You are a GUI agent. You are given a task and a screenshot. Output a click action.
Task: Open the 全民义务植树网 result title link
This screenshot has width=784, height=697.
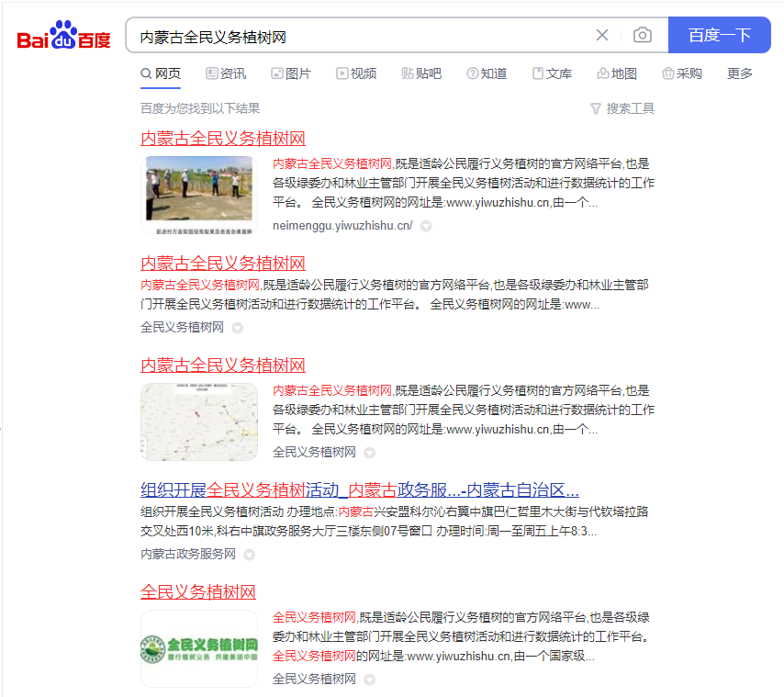coord(198,591)
